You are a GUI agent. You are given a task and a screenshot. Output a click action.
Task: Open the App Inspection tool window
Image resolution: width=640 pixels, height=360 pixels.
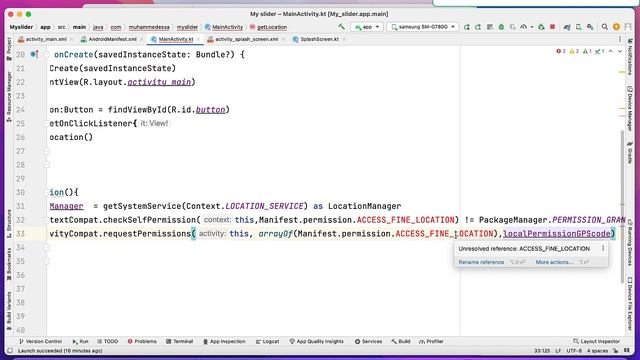pyautogui.click(x=224, y=341)
